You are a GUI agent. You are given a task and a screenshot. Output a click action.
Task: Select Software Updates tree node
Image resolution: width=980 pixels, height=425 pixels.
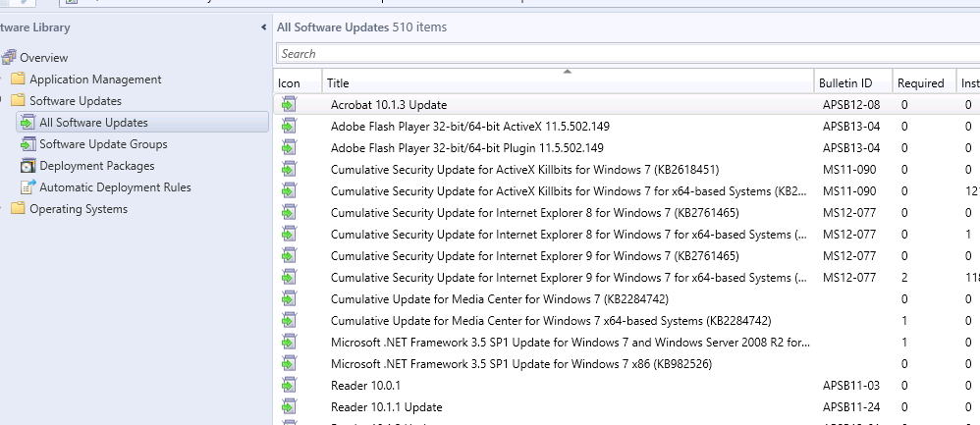pyautogui.click(x=76, y=101)
